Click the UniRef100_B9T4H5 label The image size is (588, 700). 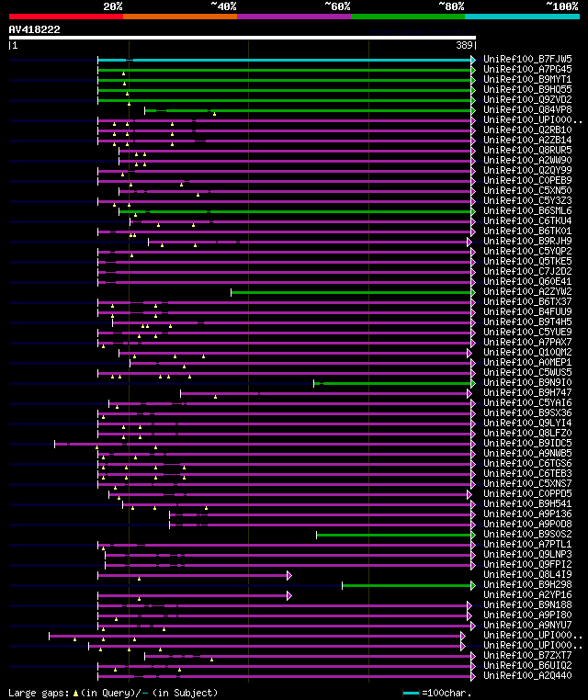(527, 322)
